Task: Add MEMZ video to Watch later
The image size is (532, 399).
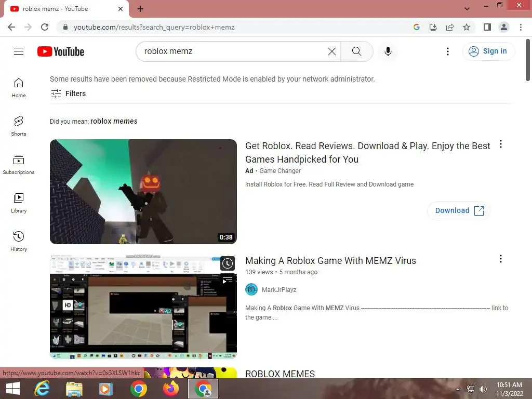Action: (228, 263)
